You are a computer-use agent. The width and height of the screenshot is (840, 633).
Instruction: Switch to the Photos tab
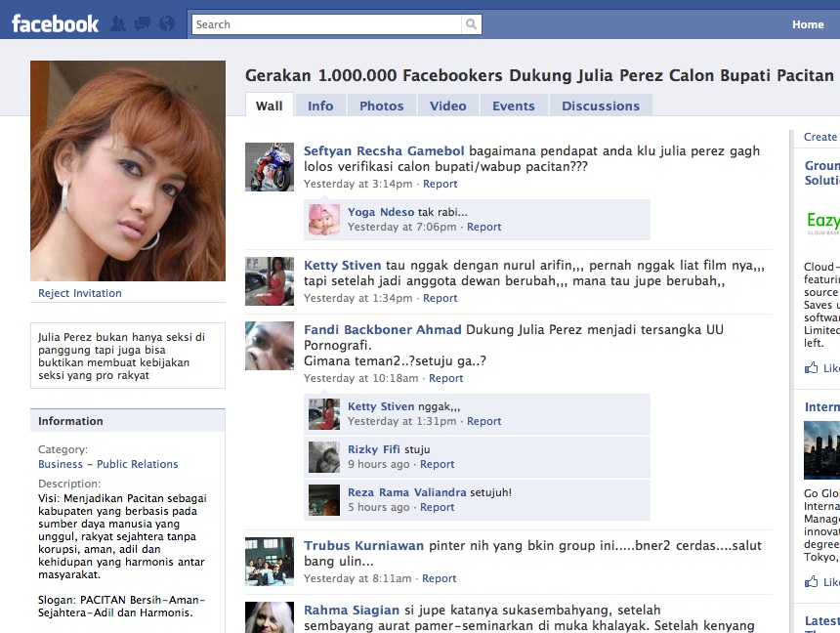[381, 105]
